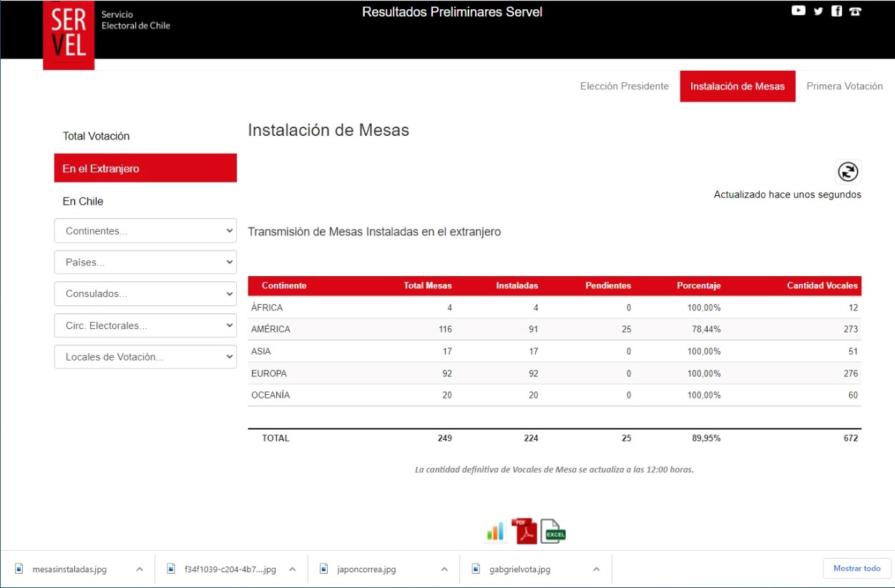Click the ÁFRICA row label
This screenshot has width=895, height=588.
click(267, 308)
